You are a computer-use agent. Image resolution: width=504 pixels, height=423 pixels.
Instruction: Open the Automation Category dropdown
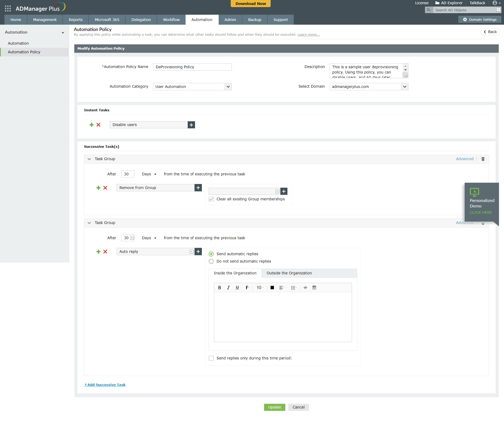[228, 87]
